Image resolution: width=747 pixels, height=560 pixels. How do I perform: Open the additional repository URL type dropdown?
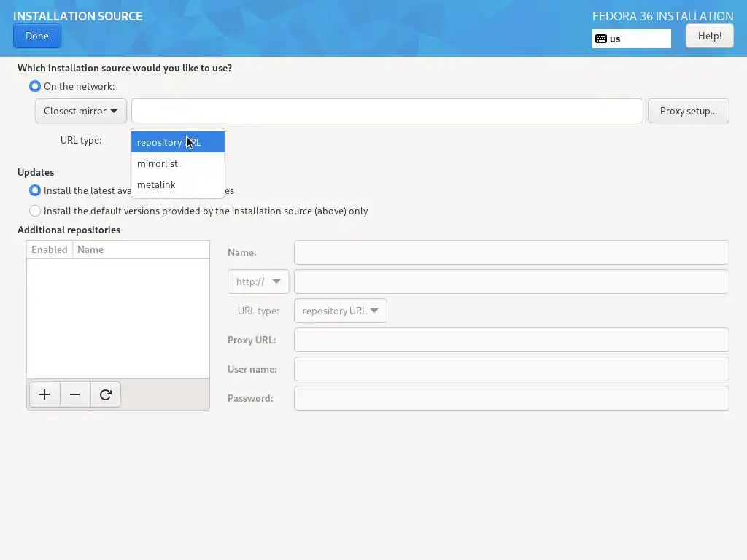point(340,311)
